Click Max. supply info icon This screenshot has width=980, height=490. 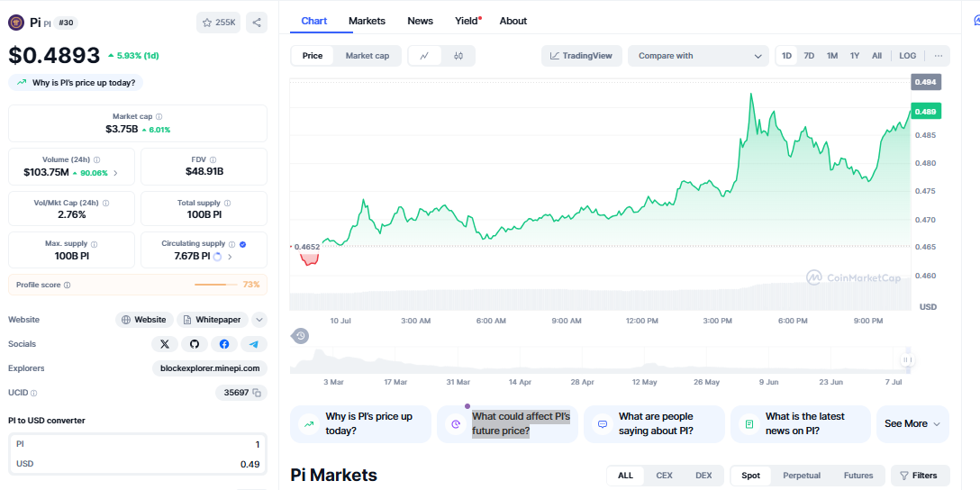[x=94, y=244]
